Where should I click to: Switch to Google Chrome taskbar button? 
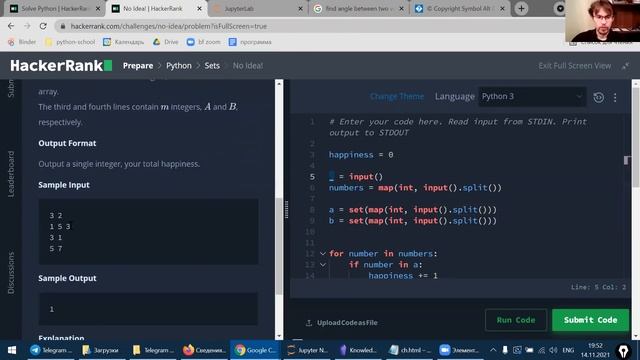(255, 350)
